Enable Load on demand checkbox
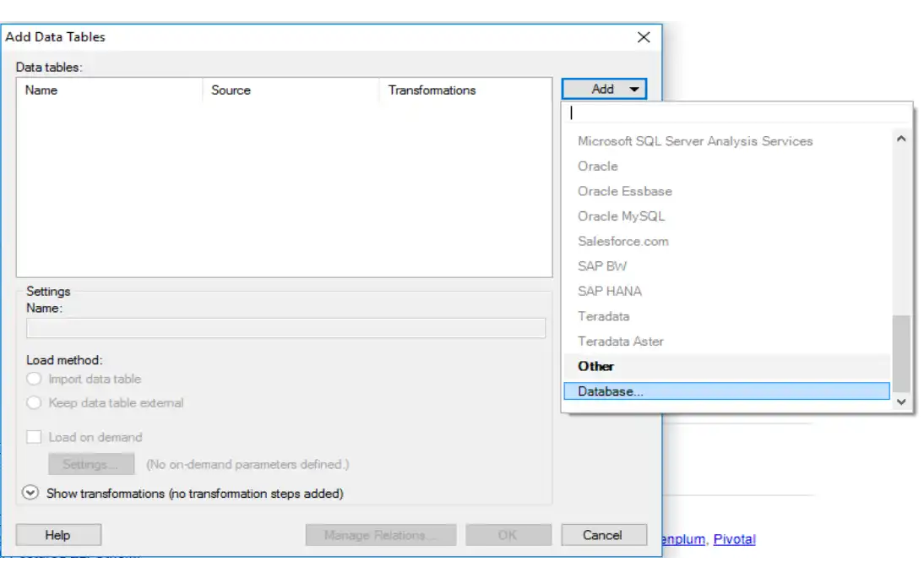The height and width of the screenshot is (579, 924). 34,437
